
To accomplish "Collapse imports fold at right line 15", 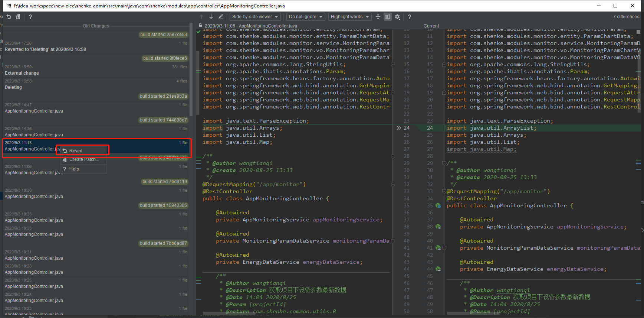I will click(444, 64).
